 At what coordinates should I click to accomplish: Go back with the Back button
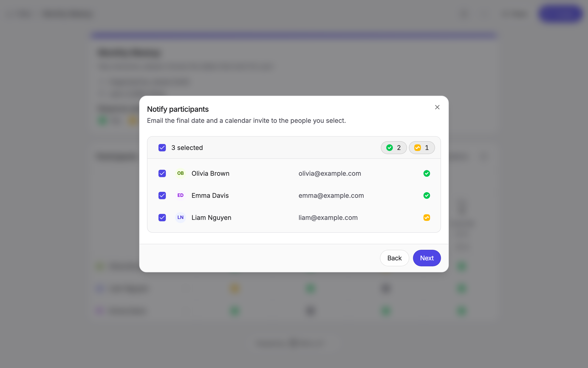[x=394, y=258]
